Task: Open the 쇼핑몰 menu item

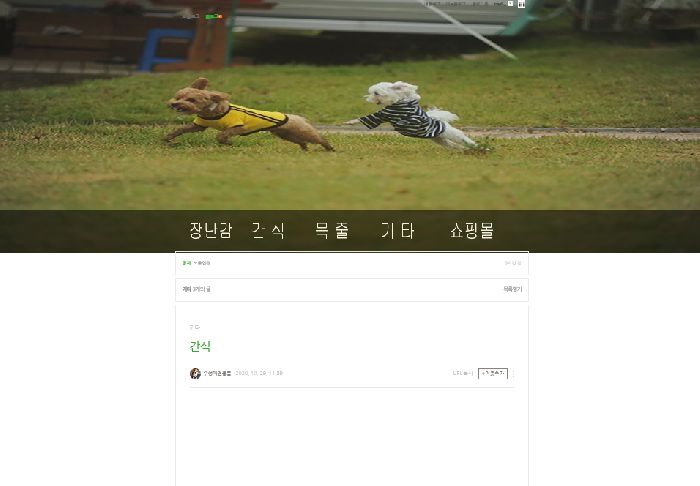Action: (472, 231)
